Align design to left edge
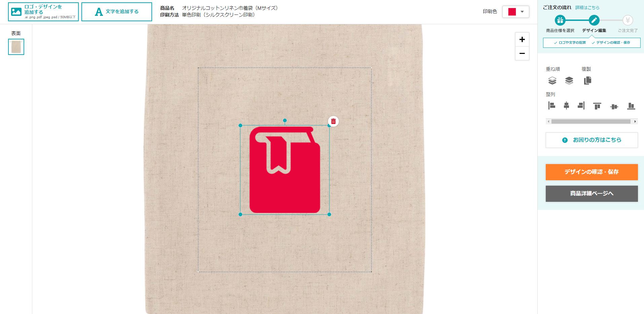 (x=551, y=106)
